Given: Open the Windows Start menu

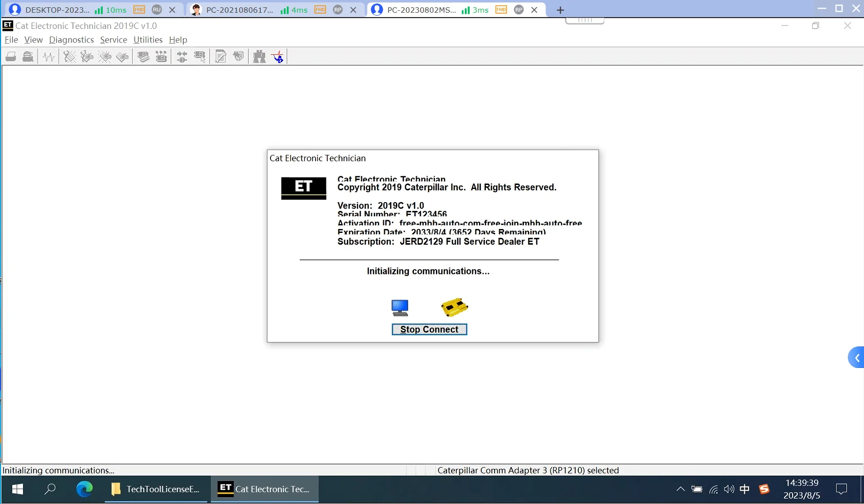Looking at the screenshot, I should tap(18, 489).
